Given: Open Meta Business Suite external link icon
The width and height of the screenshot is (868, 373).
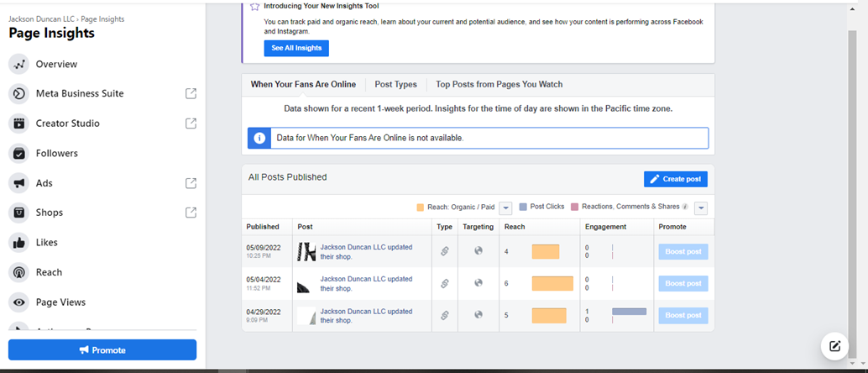Looking at the screenshot, I should point(191,93).
